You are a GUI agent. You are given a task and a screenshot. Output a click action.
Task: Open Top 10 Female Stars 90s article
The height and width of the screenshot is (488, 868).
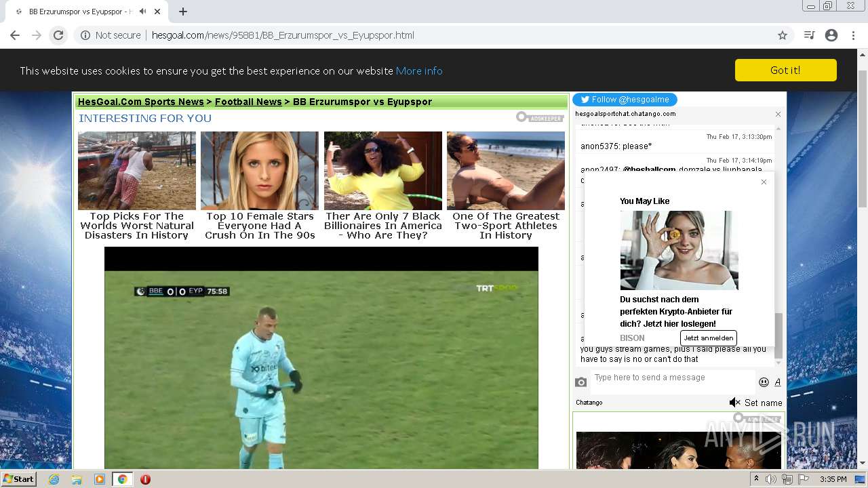pos(260,226)
